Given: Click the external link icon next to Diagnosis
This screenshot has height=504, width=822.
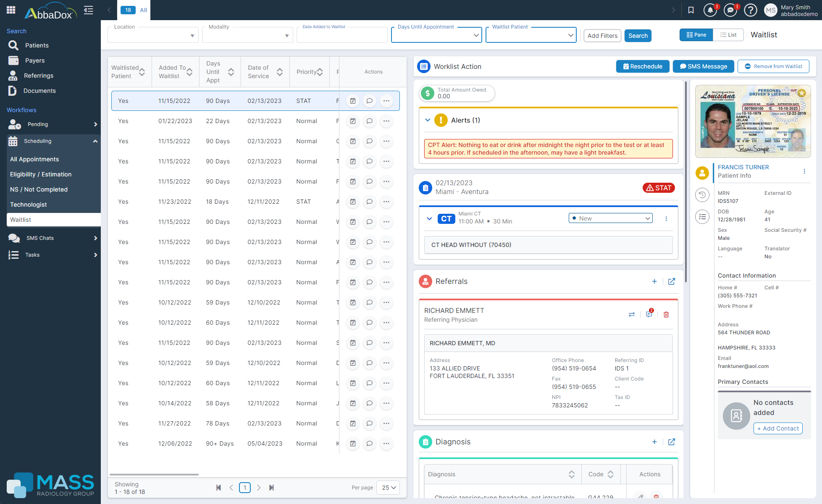Looking at the screenshot, I should point(672,441).
